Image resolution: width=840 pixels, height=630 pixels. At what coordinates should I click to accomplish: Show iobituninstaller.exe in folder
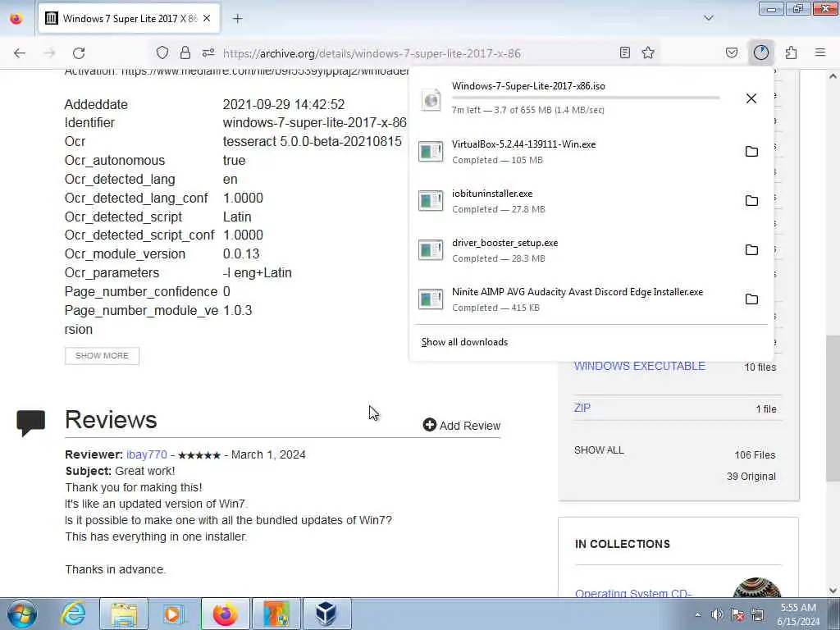click(751, 201)
